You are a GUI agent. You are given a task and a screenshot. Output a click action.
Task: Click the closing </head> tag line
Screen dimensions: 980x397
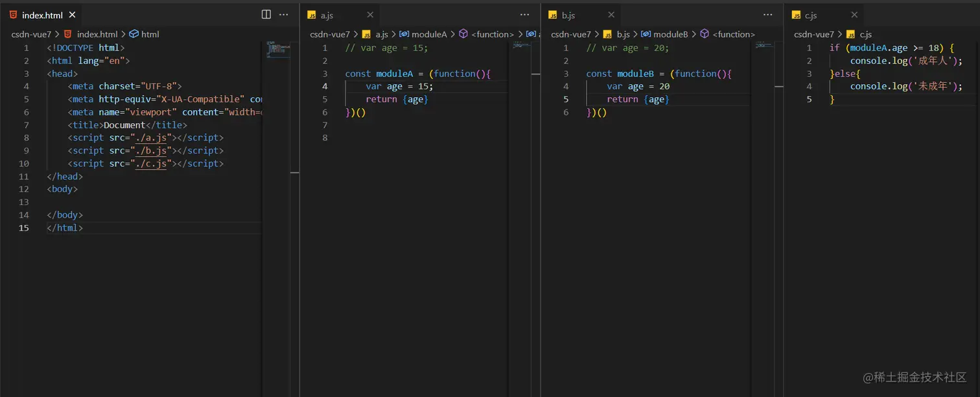65,176
